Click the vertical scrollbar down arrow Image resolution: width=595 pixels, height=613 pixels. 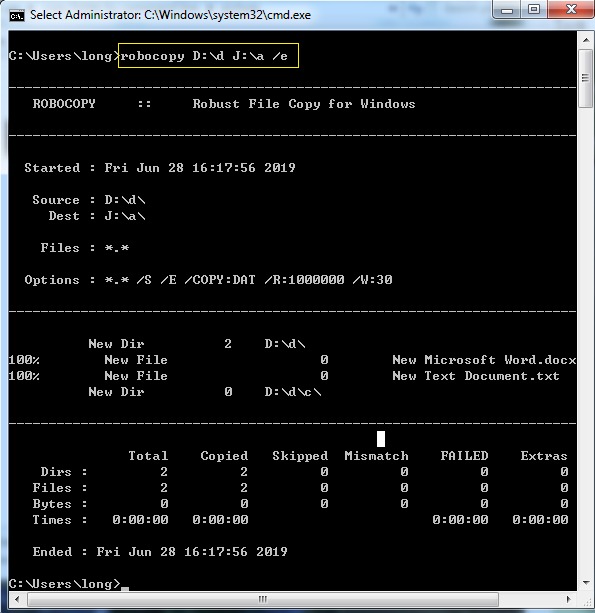tap(586, 583)
